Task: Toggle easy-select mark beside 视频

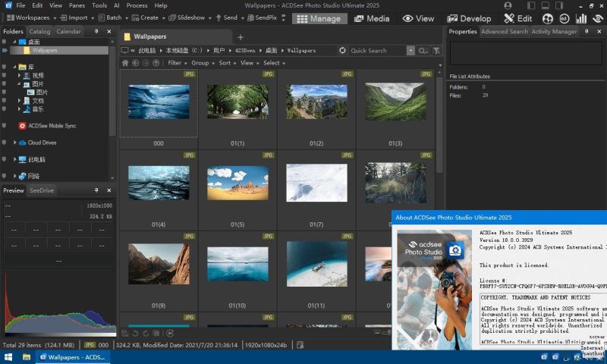Action: [x=5, y=75]
